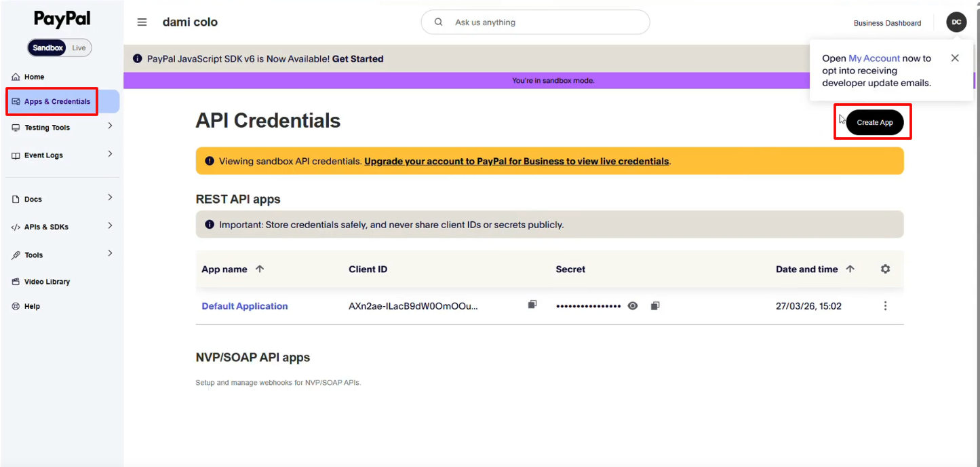The image size is (980, 467).
Task: Expand the Event Logs submenu chevron
Action: 110,154
